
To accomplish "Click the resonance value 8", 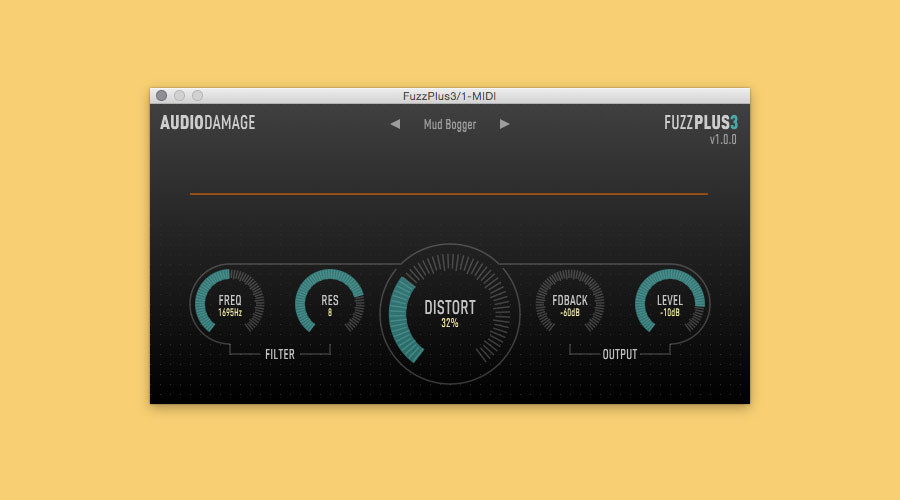I will point(329,313).
